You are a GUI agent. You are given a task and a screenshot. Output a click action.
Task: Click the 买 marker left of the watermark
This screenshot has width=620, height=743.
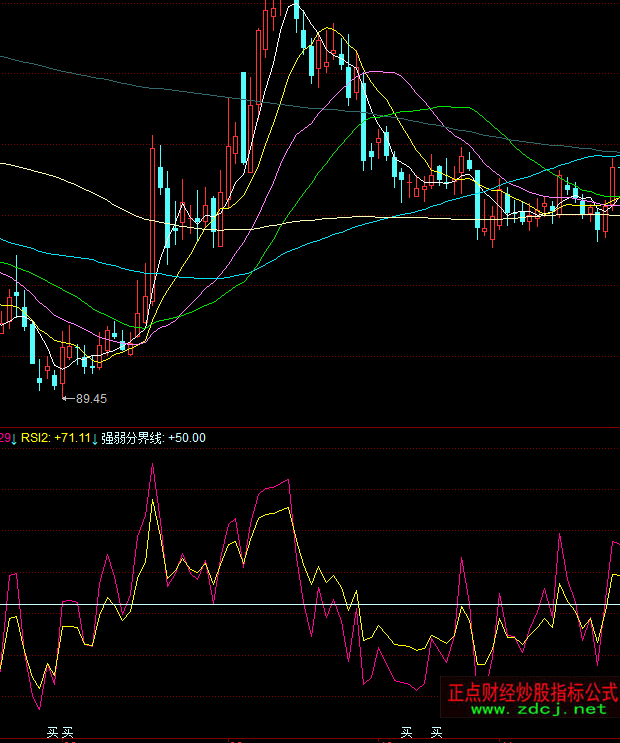tap(436, 733)
